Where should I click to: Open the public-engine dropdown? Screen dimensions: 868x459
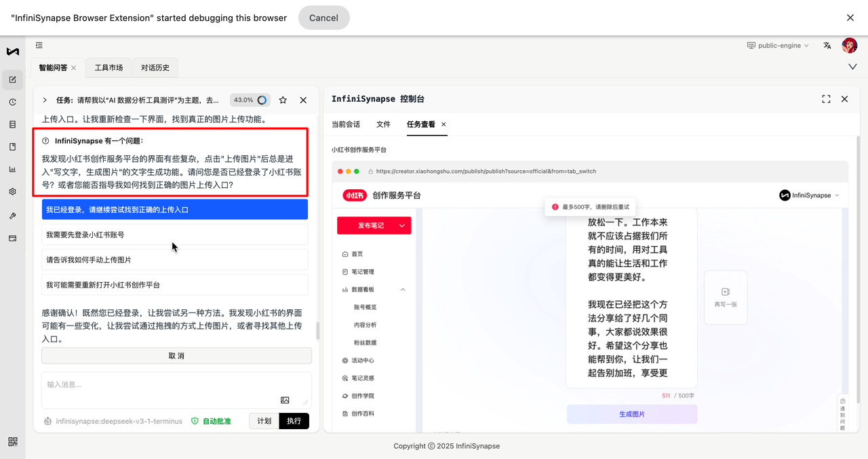[778, 45]
